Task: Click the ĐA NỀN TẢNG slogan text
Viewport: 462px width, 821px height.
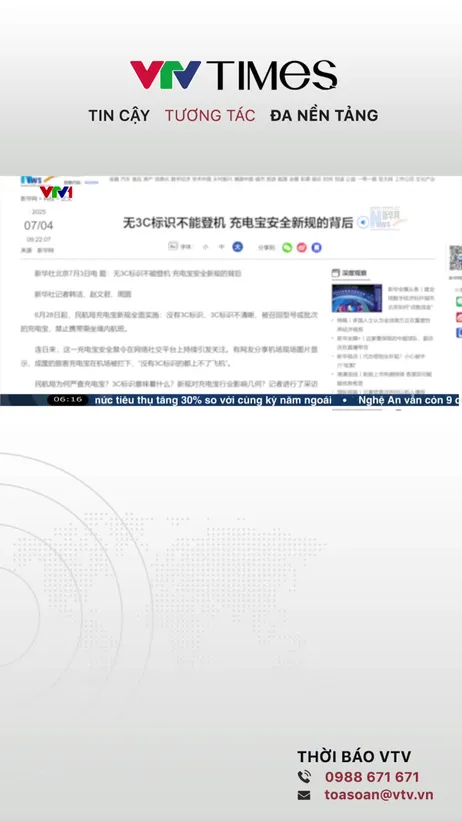Action: pos(324,116)
